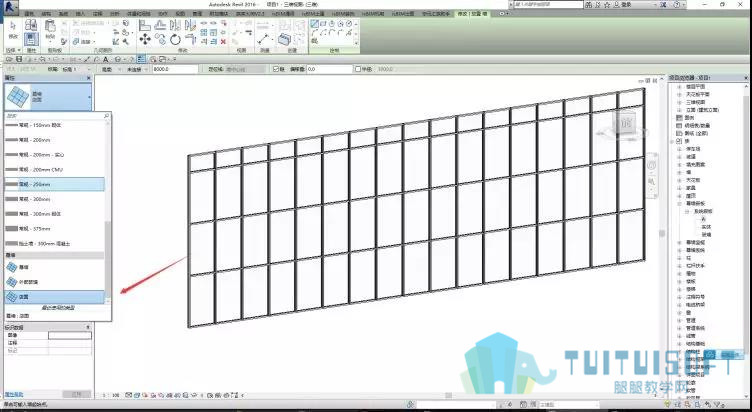The width and height of the screenshot is (752, 412).
Task: Open the 插入 ribbon tab
Action: pos(80,14)
